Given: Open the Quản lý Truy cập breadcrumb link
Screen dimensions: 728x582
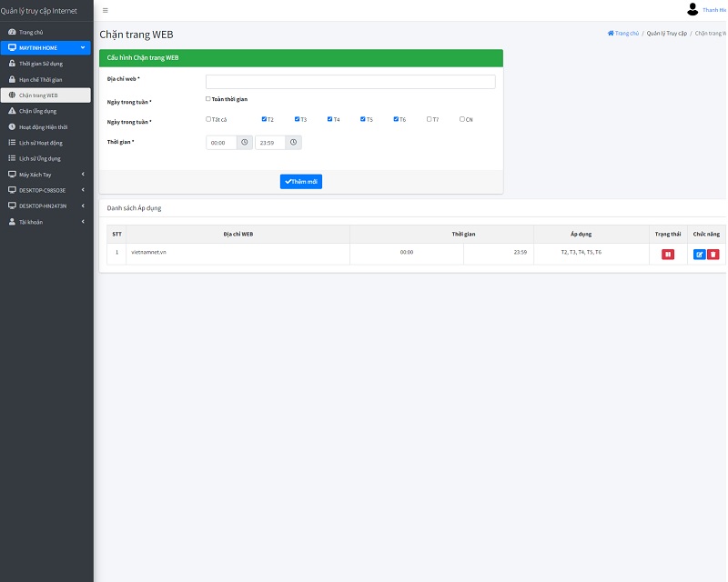Looking at the screenshot, I should (666, 33).
